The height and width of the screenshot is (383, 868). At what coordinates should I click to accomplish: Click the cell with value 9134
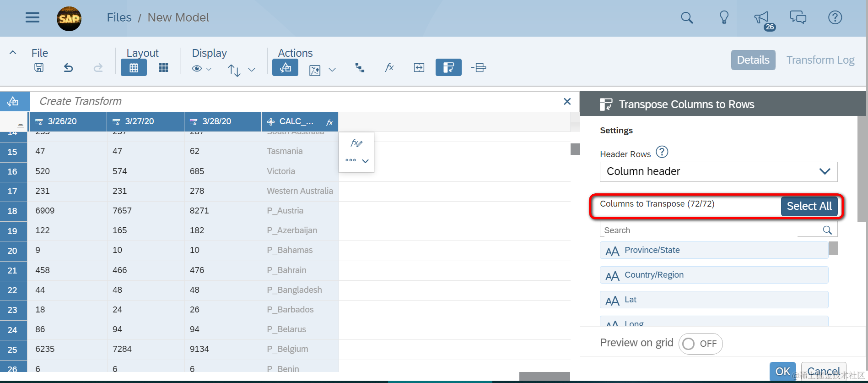222,349
